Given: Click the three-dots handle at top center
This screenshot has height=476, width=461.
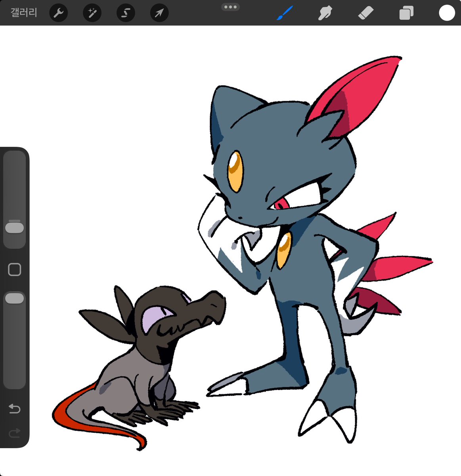Looking at the screenshot, I should pos(230,7).
